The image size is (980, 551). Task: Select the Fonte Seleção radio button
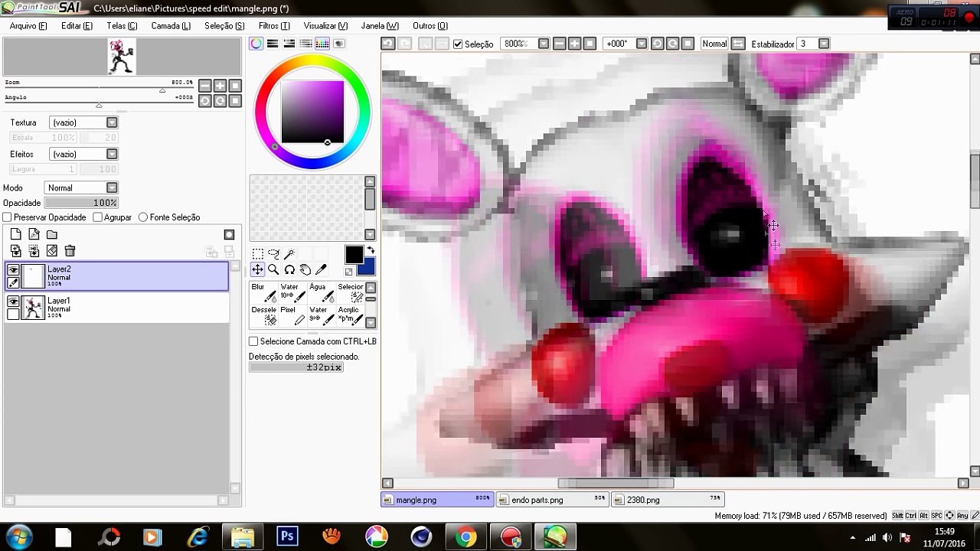143,217
